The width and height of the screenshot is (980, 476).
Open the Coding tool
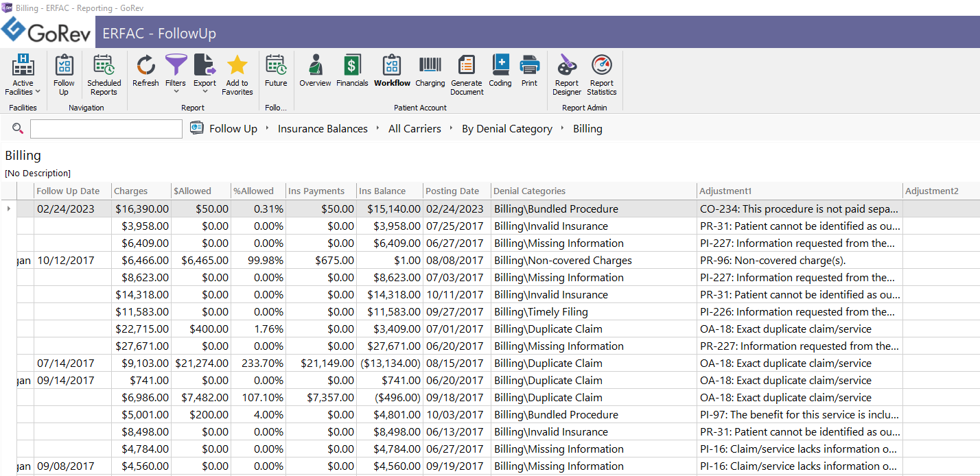point(500,71)
